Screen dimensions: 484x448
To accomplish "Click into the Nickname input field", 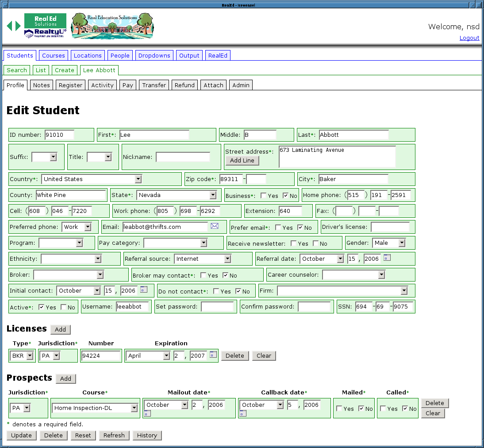I will point(183,157).
